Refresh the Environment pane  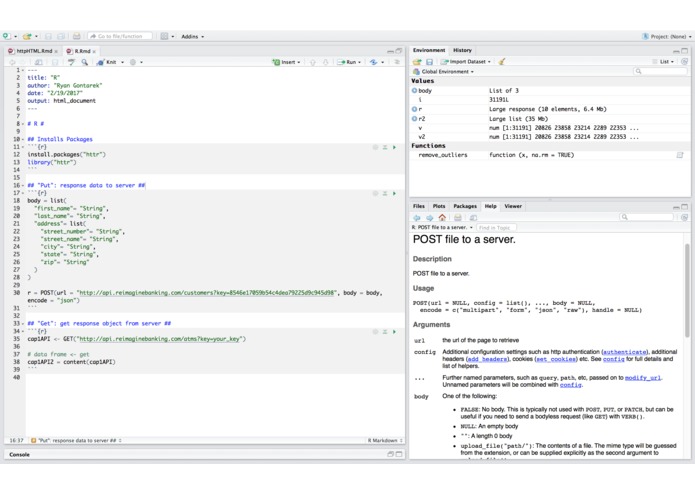pyautogui.click(x=684, y=62)
